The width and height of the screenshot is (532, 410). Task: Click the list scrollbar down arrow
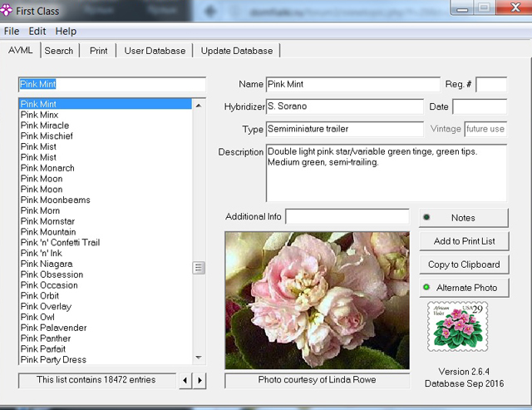point(199,358)
